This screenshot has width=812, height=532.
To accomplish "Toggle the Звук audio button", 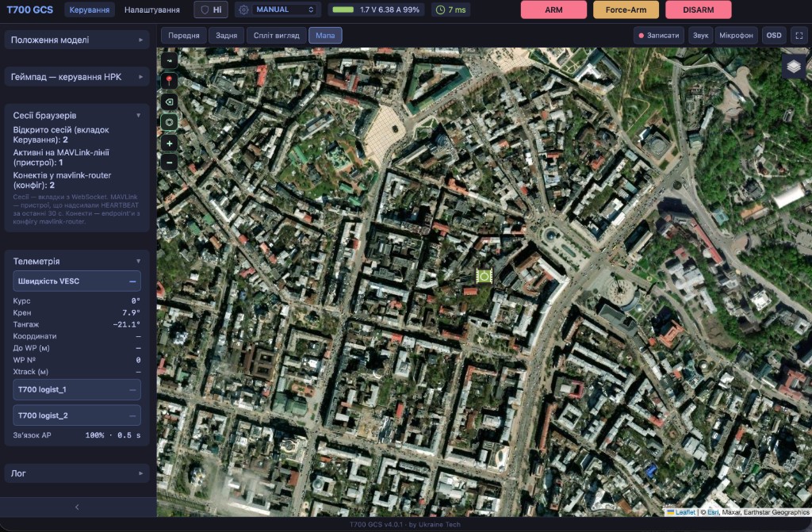I will (x=700, y=35).
